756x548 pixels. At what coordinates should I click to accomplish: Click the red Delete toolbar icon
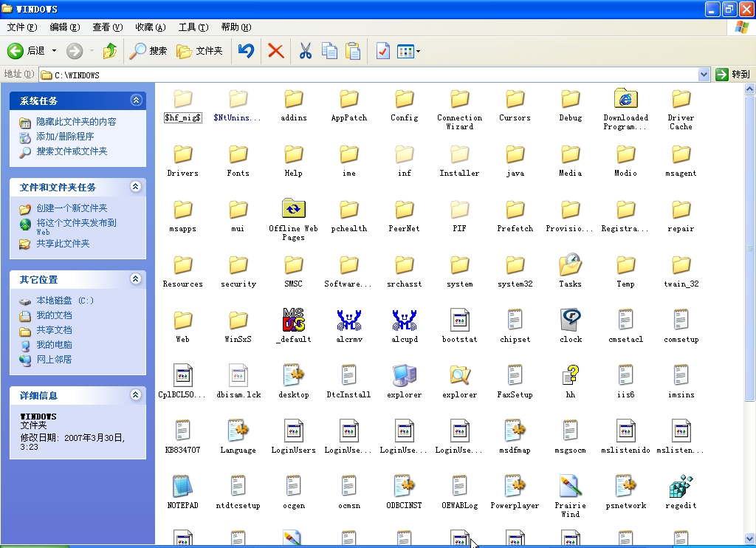[275, 51]
